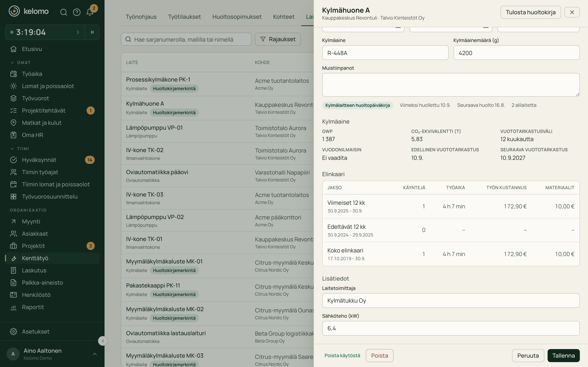Viewport: 588px width, 367px height.
Task: Focus the Muistiinpanot text area
Action: 451,85
